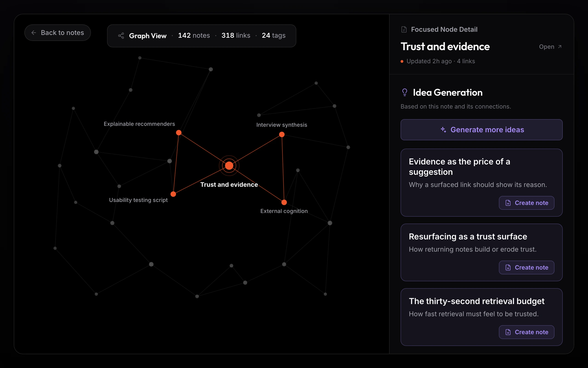This screenshot has width=588, height=368.
Task: Select the Explainable recommenders node
Action: click(x=179, y=133)
